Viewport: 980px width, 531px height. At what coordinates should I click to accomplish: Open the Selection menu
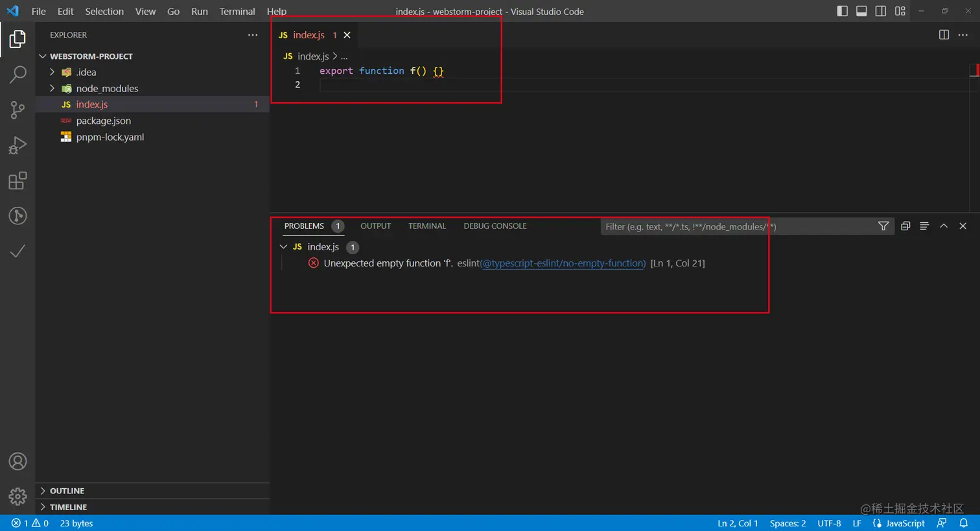[x=104, y=11]
